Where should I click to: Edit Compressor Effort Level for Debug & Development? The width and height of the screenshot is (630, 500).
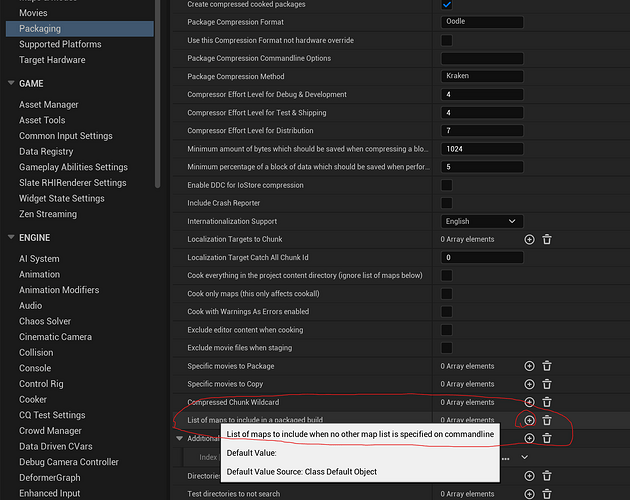(482, 94)
